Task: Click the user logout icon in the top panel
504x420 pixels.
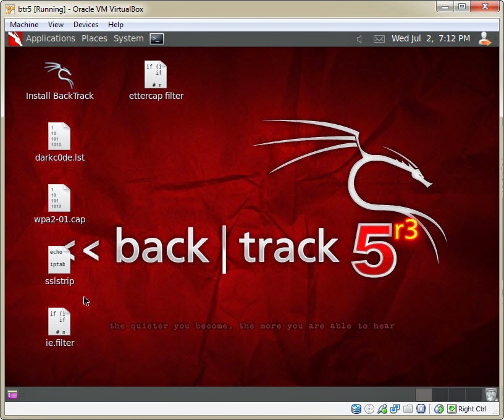Action: (484, 39)
